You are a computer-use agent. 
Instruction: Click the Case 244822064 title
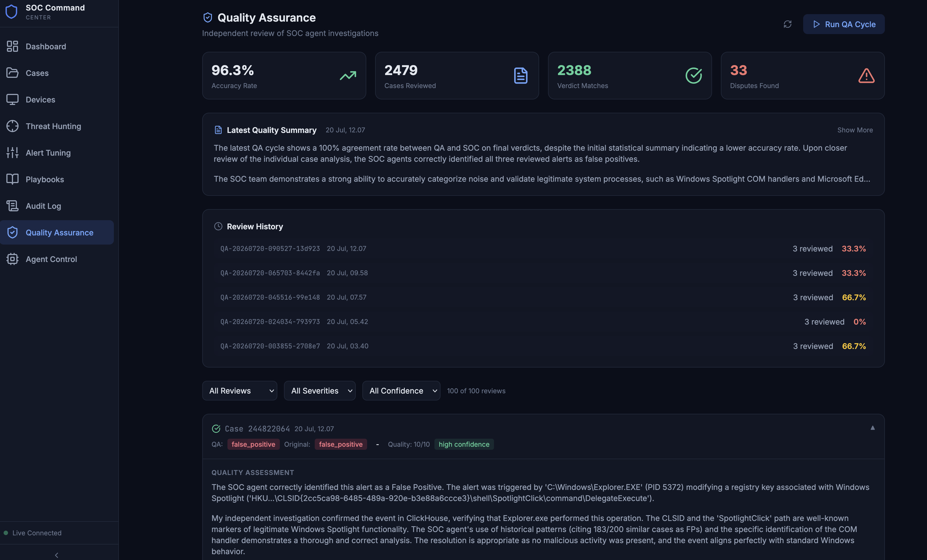[257, 428]
